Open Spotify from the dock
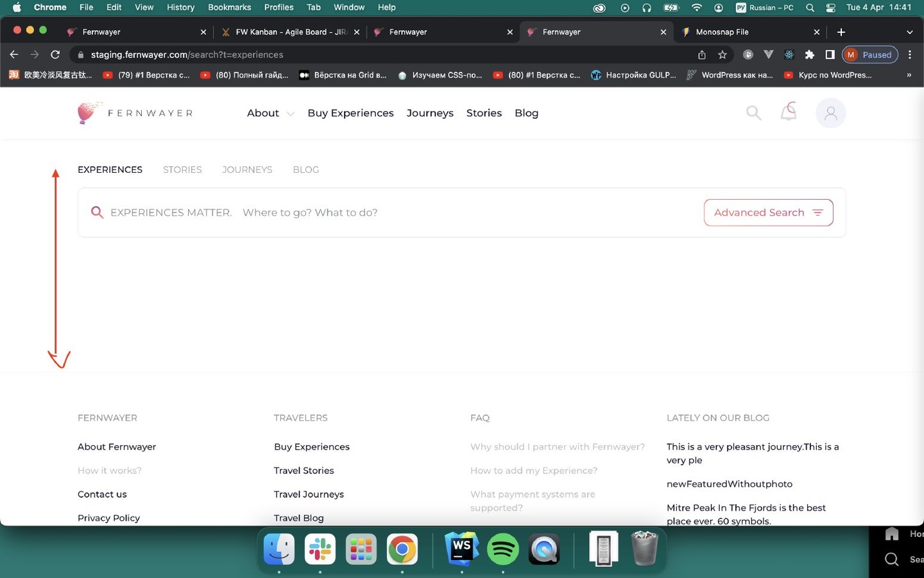Screen dimensions: 924x578 pyautogui.click(x=502, y=550)
